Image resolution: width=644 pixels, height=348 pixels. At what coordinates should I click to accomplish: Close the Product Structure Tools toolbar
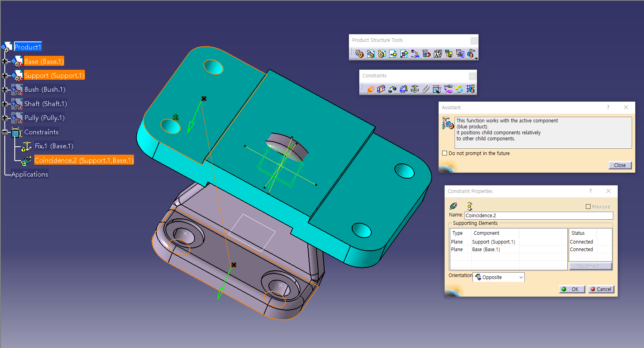(x=474, y=40)
